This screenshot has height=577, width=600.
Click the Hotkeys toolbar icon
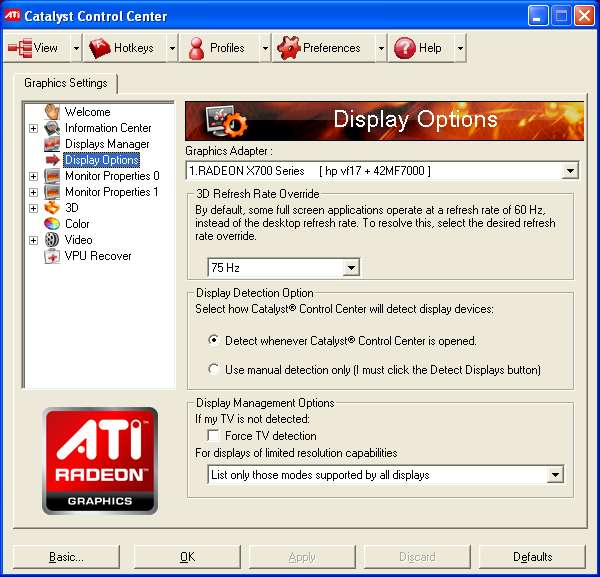100,47
